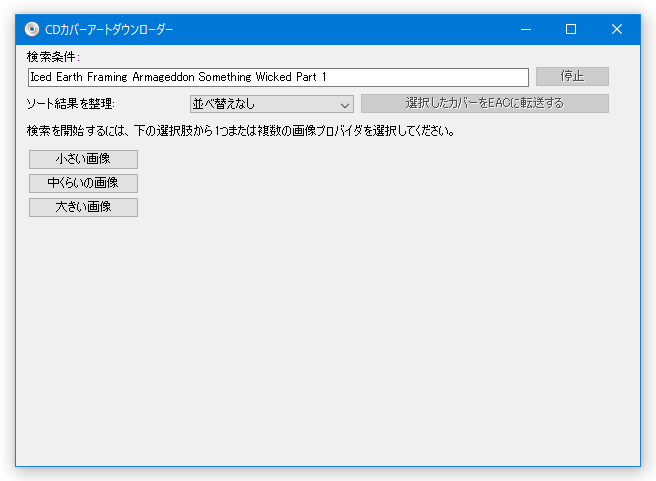Viewport: 656px width, 481px height.
Task: Open the 並べ替えなし sort dropdown
Action: coord(272,104)
